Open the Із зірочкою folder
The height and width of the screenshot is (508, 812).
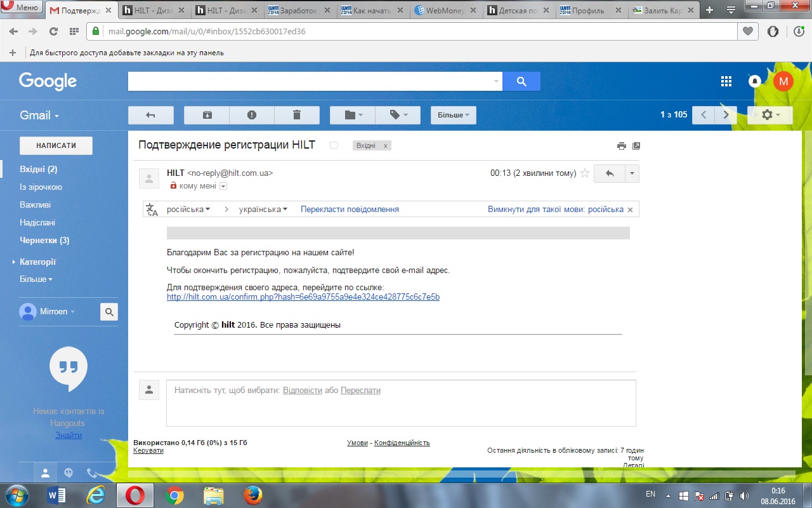41,187
